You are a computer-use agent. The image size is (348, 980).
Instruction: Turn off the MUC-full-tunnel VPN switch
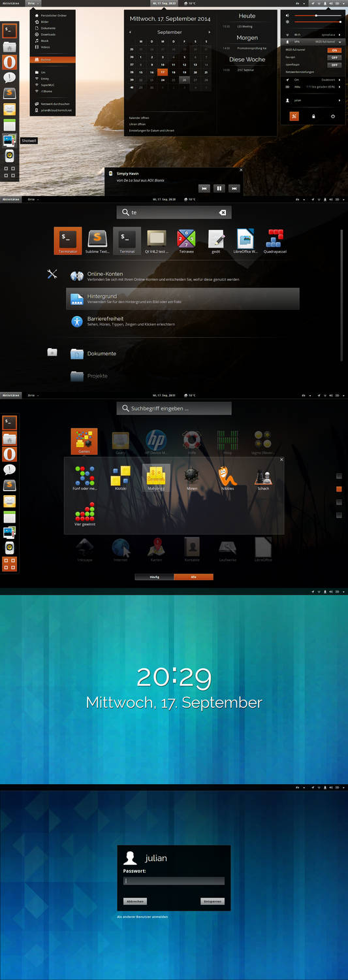(334, 50)
